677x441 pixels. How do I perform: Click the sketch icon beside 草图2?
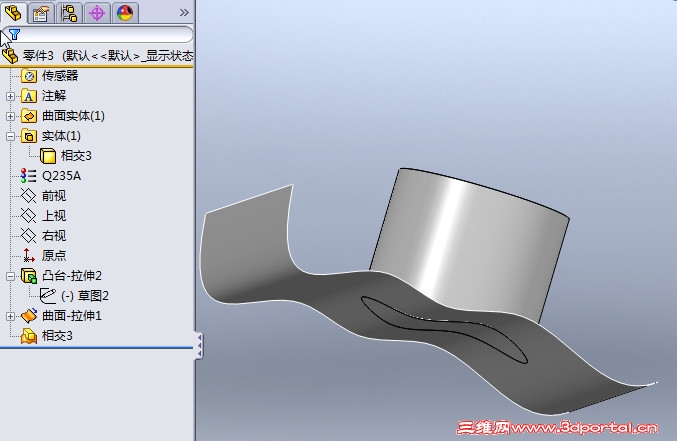click(x=47, y=296)
